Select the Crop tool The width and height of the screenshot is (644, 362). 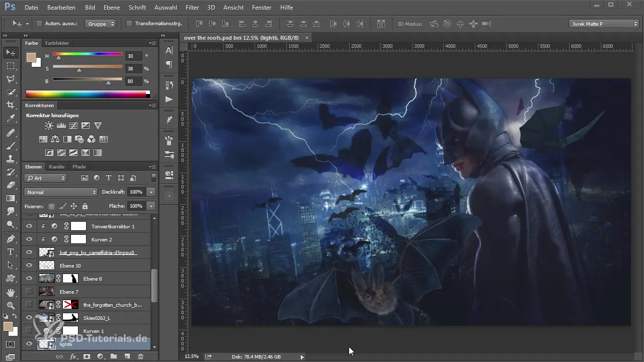pyautogui.click(x=11, y=105)
